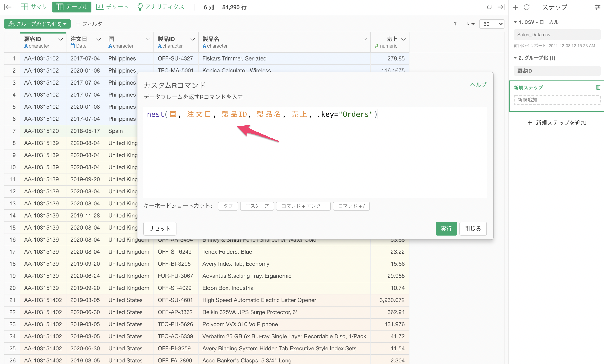Open the 製品ID column menu
Viewport: 604px width, 364px height.
coord(193,39)
